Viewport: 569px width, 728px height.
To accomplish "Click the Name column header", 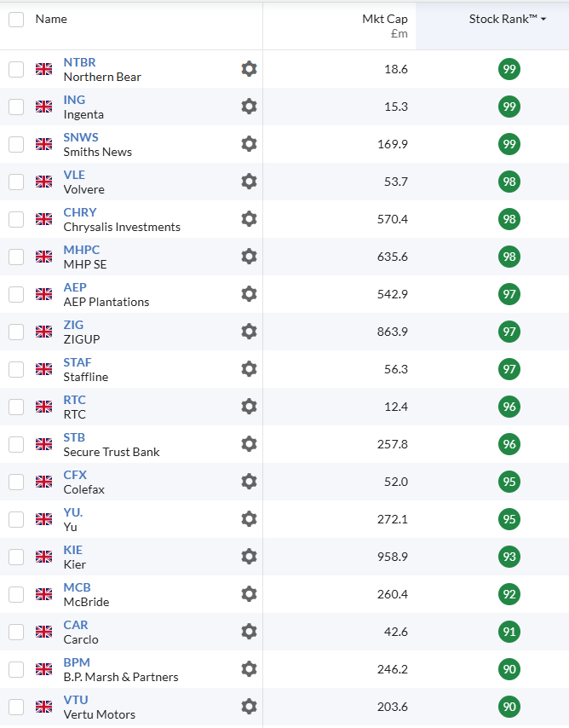I will [51, 19].
